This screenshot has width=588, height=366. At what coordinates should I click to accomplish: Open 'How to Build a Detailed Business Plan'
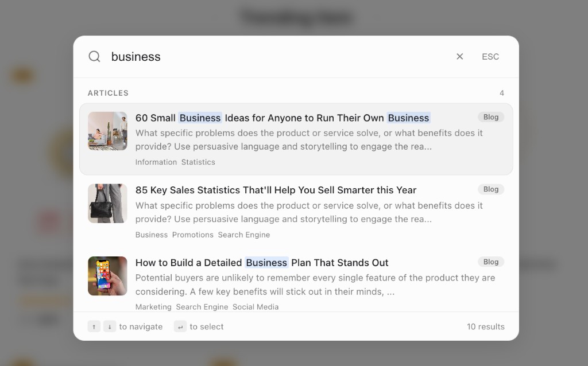pyautogui.click(x=262, y=263)
